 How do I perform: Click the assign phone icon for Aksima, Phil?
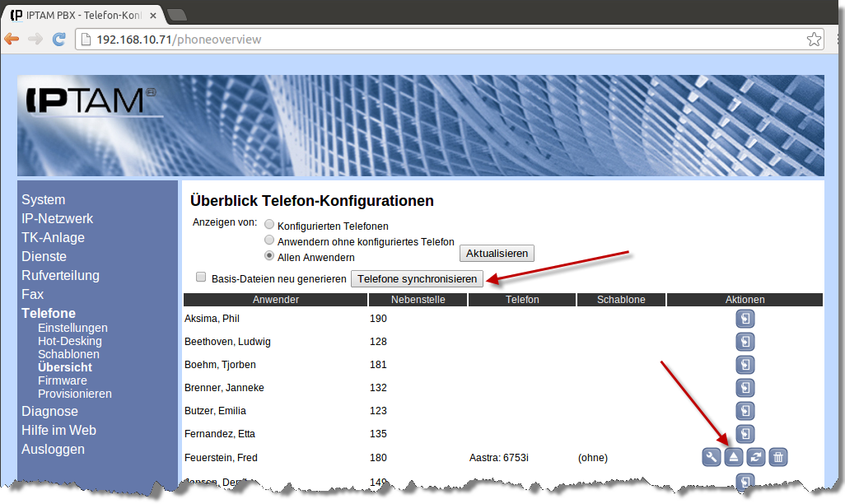745,319
